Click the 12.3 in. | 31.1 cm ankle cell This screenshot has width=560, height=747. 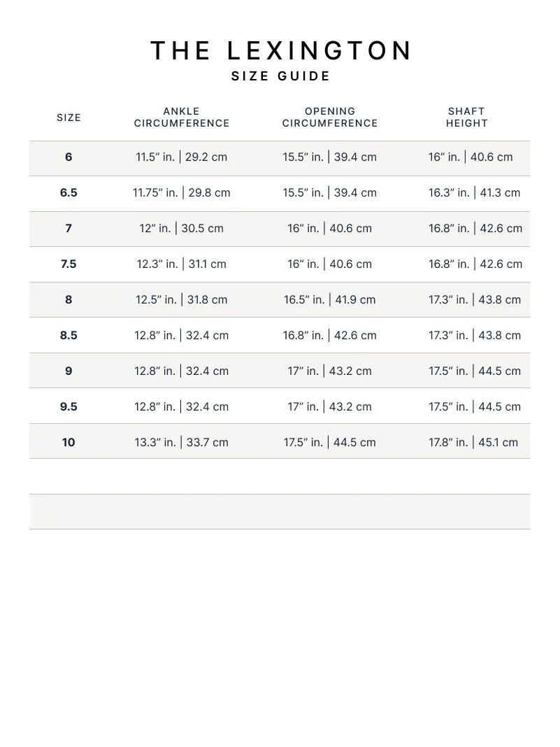tap(182, 264)
